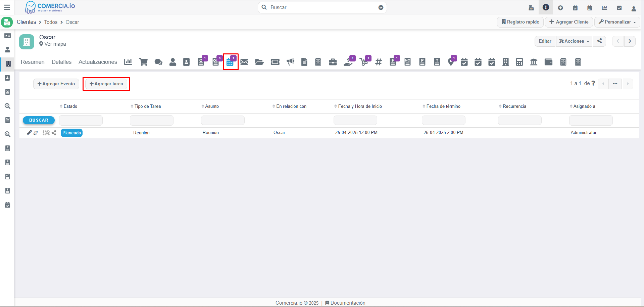Open the comments bubble tab
The height and width of the screenshot is (307, 644).
pos(158,62)
